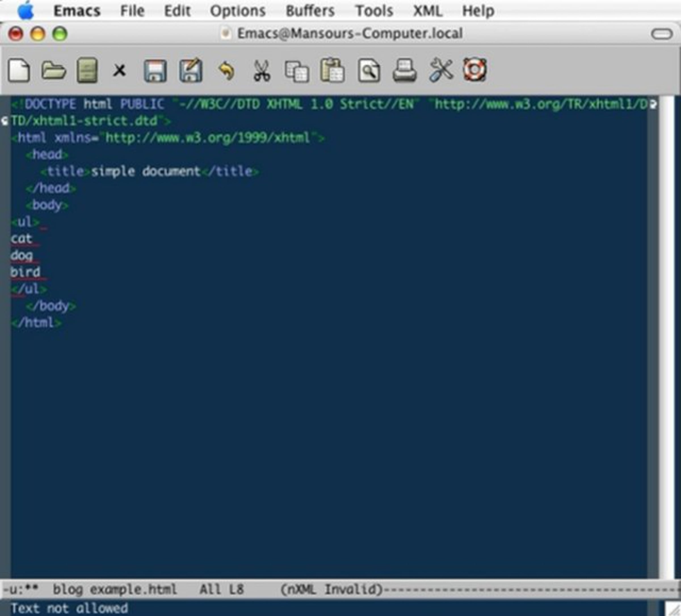Click the opening <body> tag
681x616 pixels.
47,205
